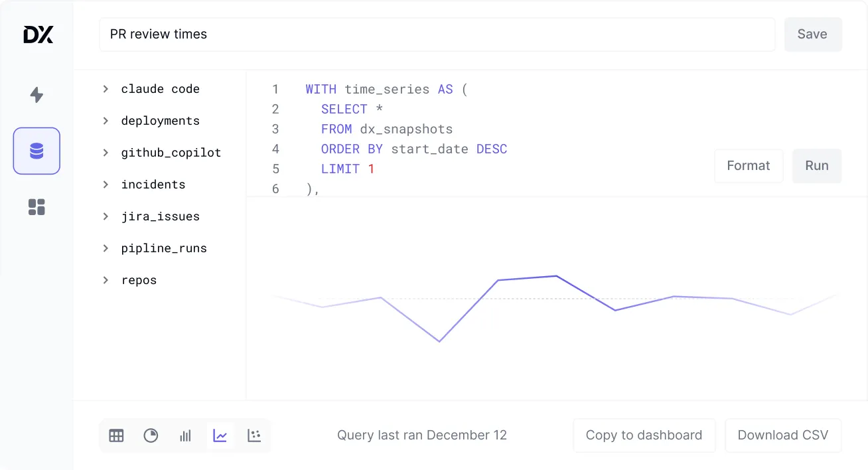This screenshot has height=470, width=868.
Task: Expand the pipline_runs table chevron
Action: [106, 248]
